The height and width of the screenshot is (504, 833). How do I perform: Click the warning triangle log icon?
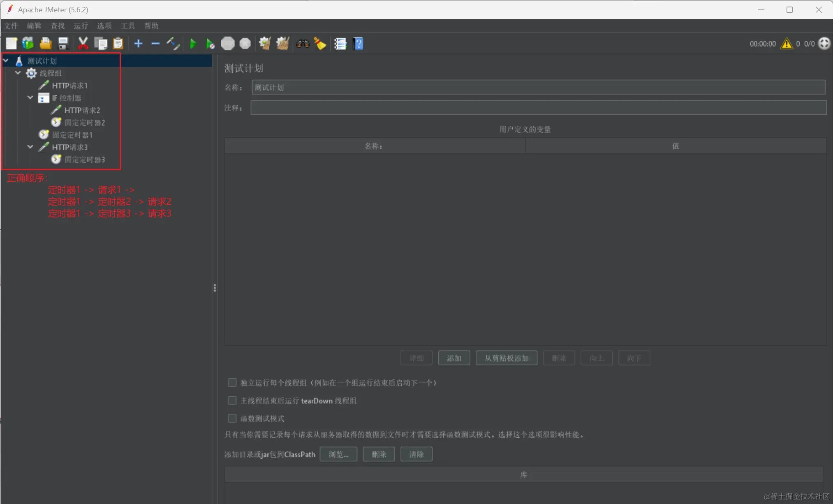pos(787,44)
